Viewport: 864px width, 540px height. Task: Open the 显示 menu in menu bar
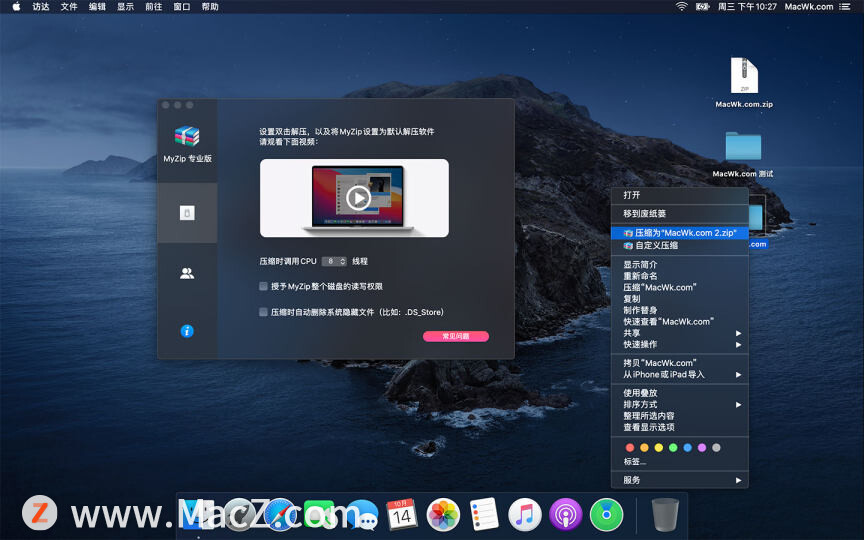(125, 7)
